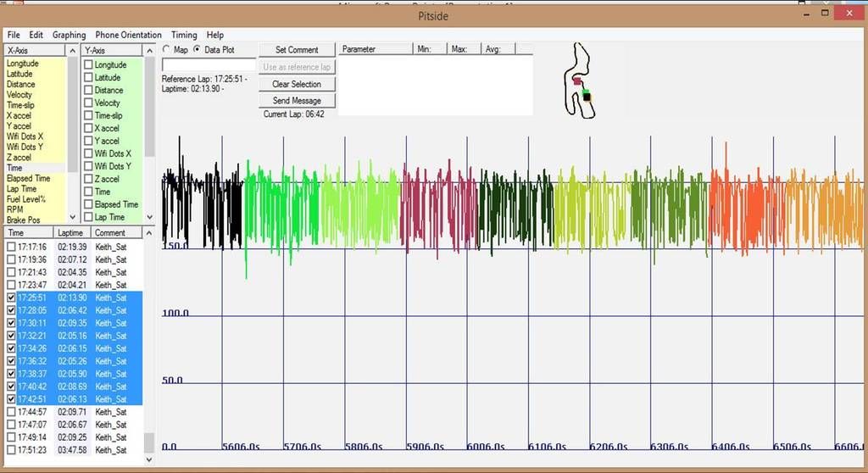Select the Map radio button
The image size is (868, 473).
click(167, 49)
